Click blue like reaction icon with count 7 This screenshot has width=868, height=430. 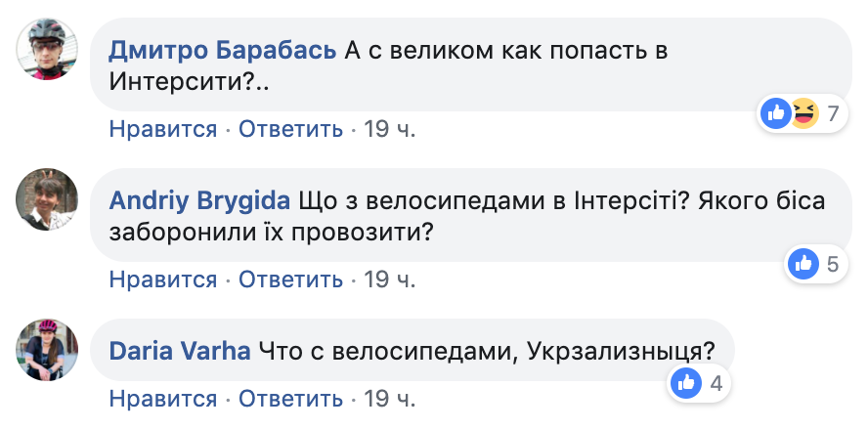pos(777,114)
